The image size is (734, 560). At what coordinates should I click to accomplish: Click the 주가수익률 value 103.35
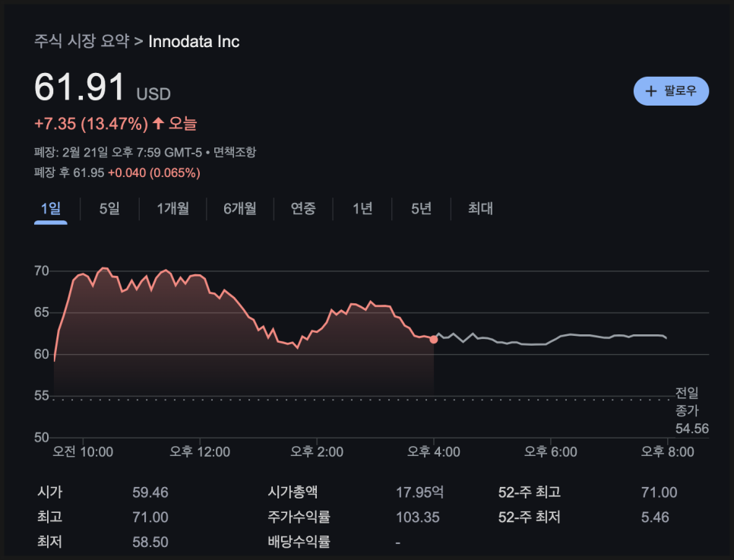tap(418, 517)
